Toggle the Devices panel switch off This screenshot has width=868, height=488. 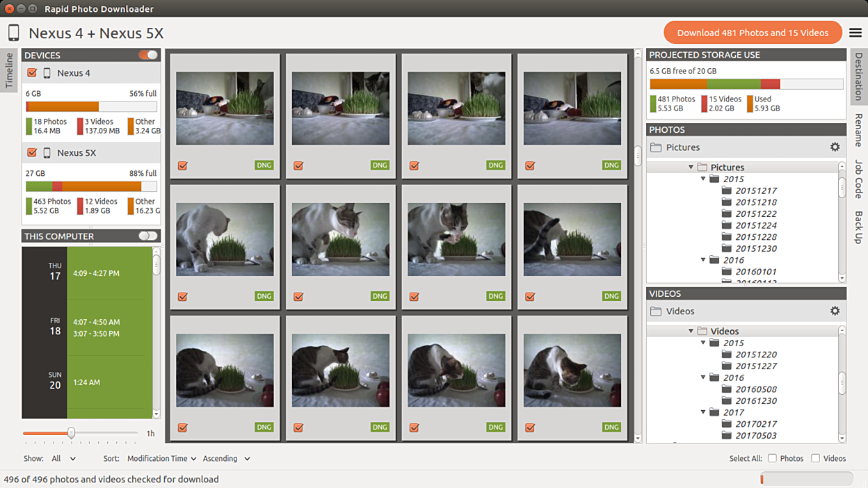[148, 55]
